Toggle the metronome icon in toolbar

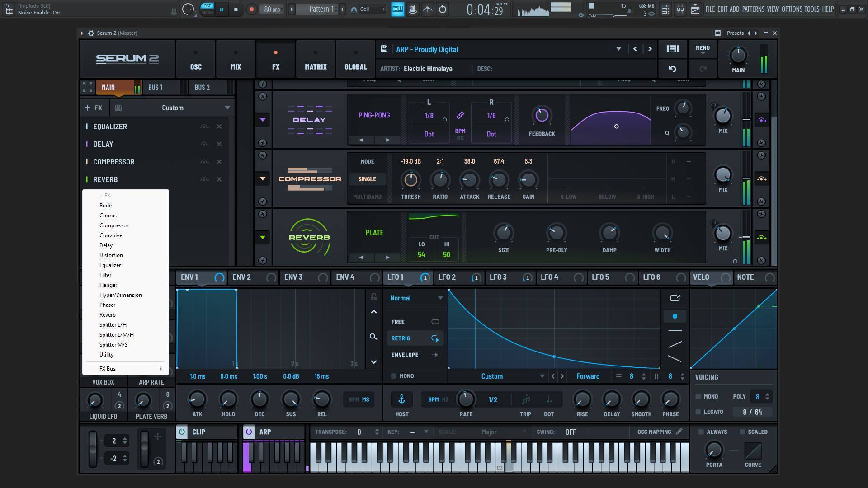pyautogui.click(x=412, y=9)
